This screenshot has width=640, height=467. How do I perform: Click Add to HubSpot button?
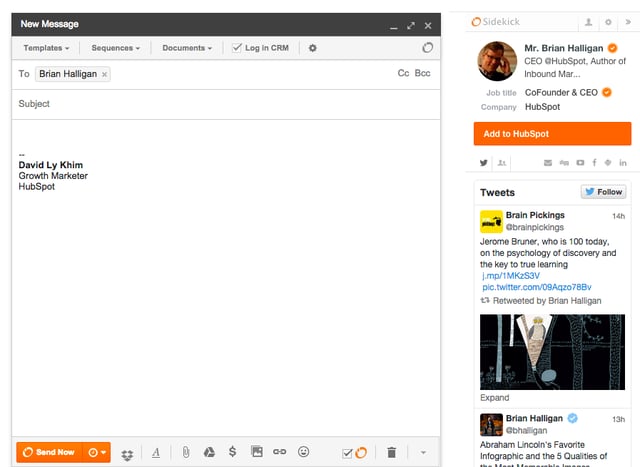point(552,133)
